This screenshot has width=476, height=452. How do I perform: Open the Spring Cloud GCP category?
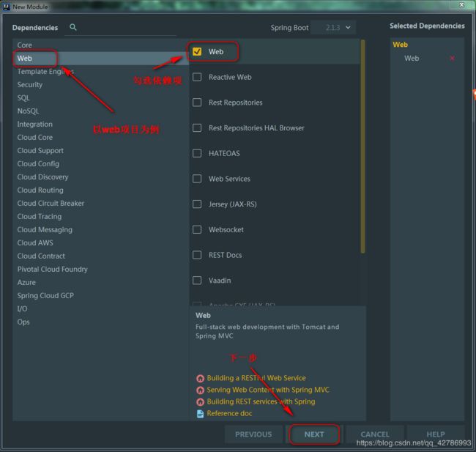101,296
